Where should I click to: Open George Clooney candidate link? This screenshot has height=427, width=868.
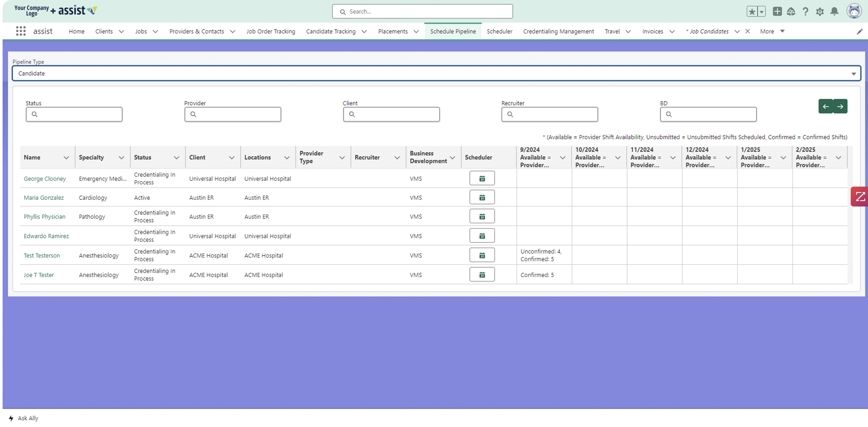[x=44, y=179]
